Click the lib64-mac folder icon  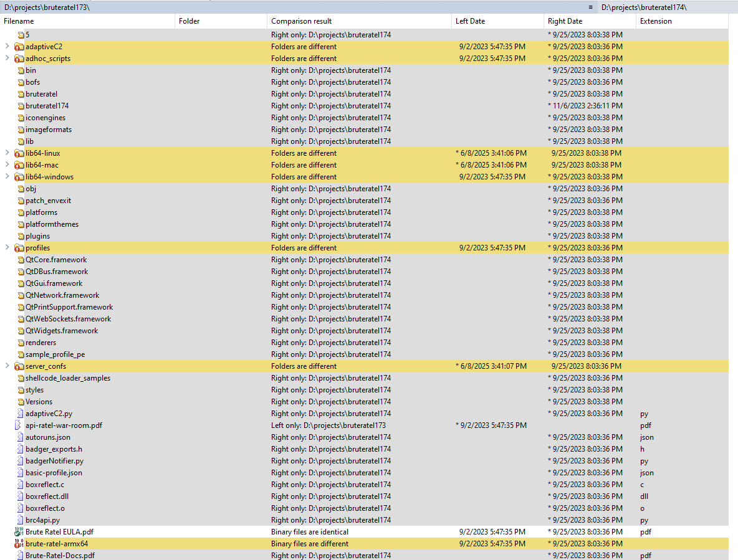point(19,165)
